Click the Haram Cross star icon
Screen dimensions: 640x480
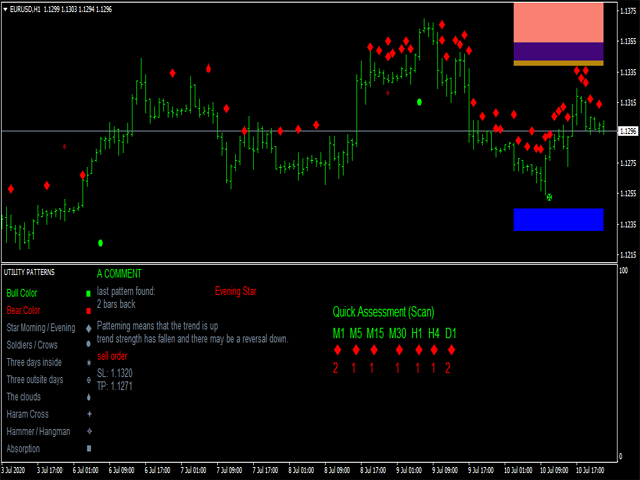pyautogui.click(x=89, y=414)
